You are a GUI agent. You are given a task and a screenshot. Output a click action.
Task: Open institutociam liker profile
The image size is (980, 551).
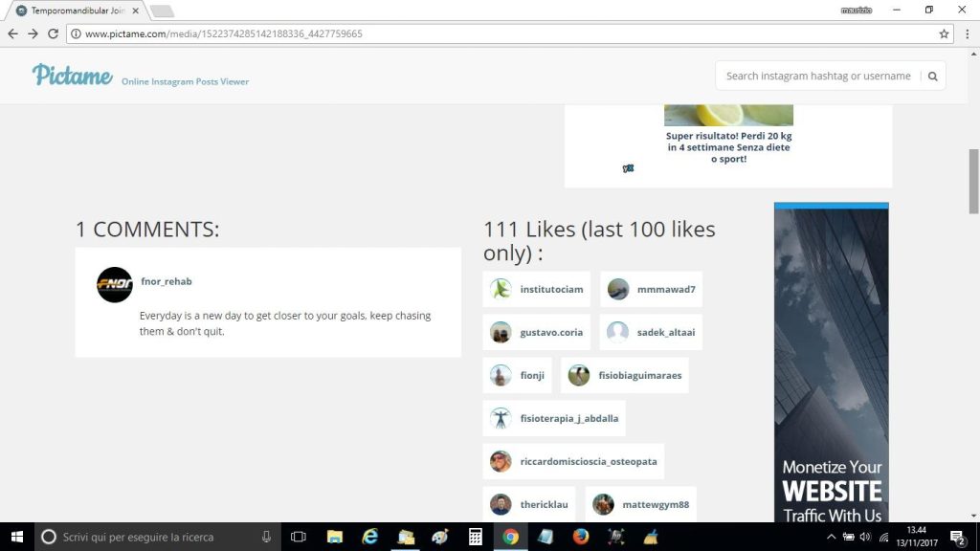(536, 289)
